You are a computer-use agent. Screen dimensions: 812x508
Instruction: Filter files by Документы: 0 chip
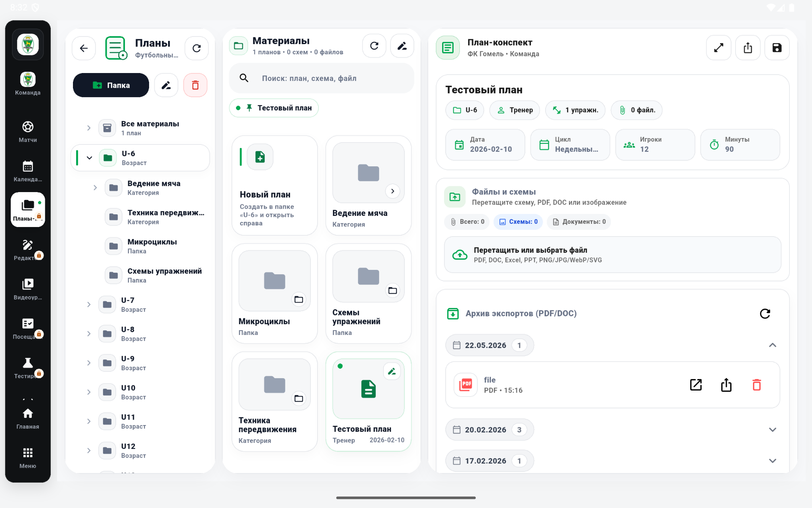[x=579, y=222]
